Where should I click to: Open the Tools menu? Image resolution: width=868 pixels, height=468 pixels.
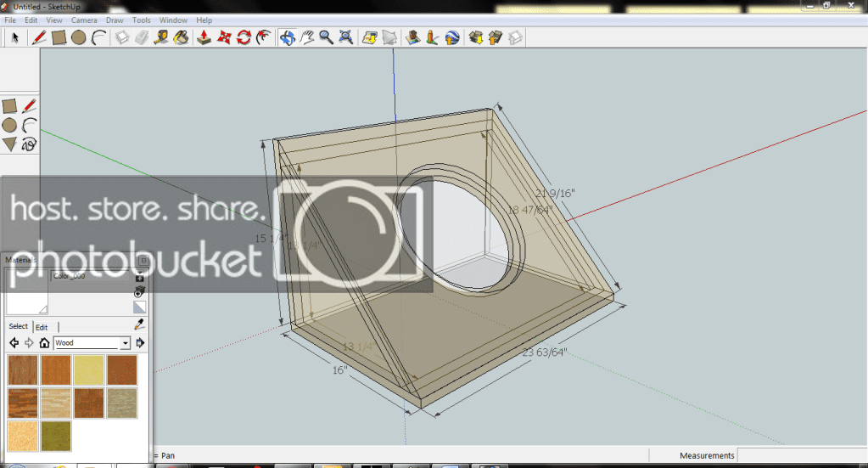coord(141,20)
